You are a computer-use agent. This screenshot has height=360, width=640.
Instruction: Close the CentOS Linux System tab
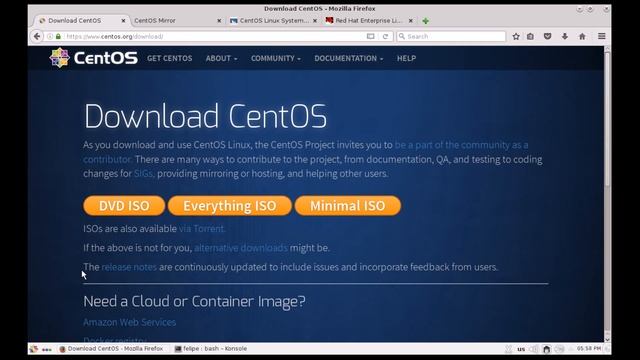click(x=315, y=20)
